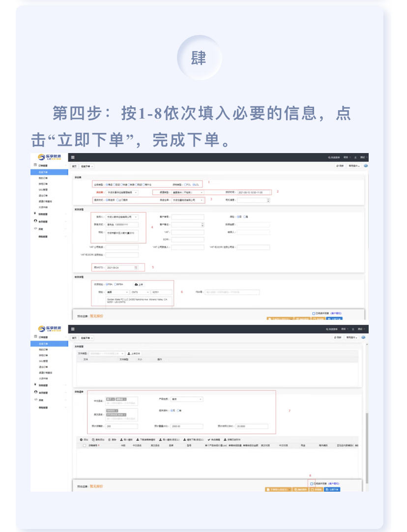Close 在线下单 tab in upper screenshot
This screenshot has height=532, width=407.
pyautogui.click(x=92, y=167)
